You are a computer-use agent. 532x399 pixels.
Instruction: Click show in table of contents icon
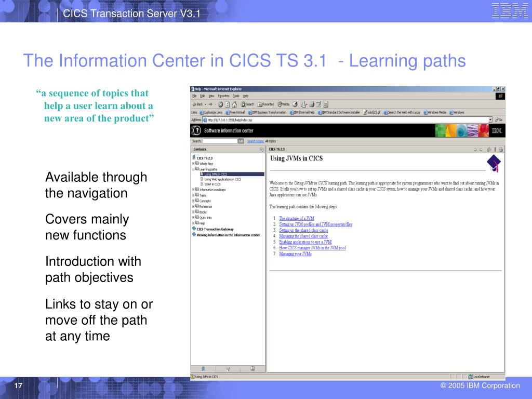(x=489, y=150)
